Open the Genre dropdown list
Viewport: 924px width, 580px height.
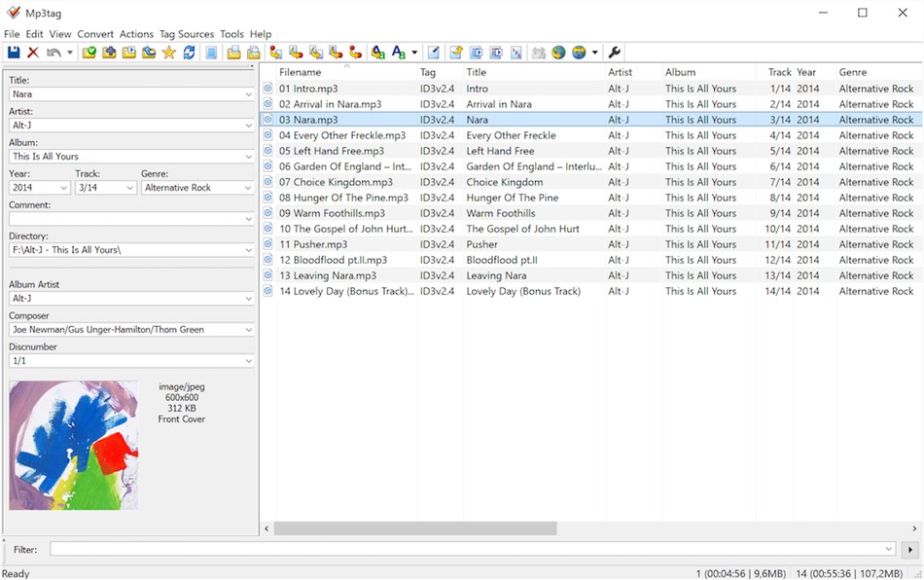(251, 187)
